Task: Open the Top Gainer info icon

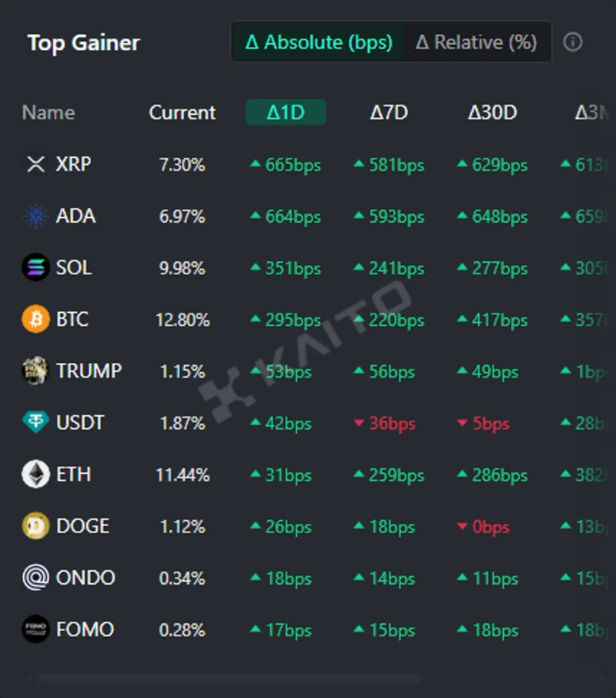Action: point(573,42)
